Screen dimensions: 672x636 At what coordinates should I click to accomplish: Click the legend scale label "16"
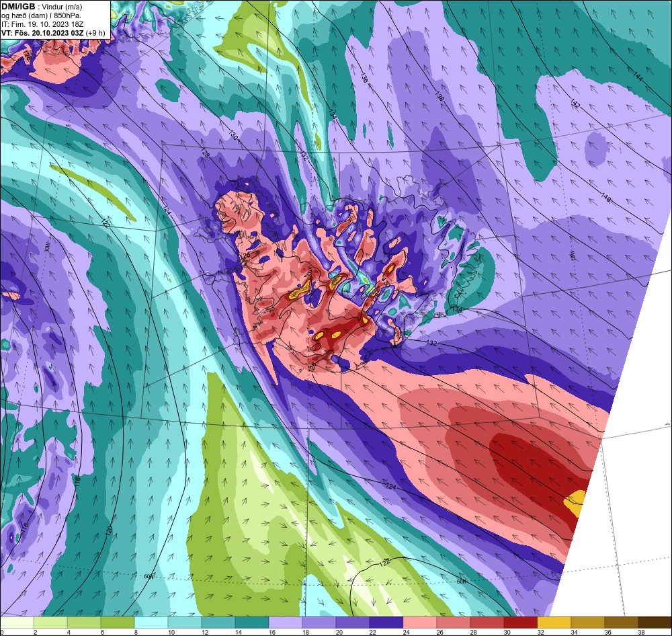271,632
